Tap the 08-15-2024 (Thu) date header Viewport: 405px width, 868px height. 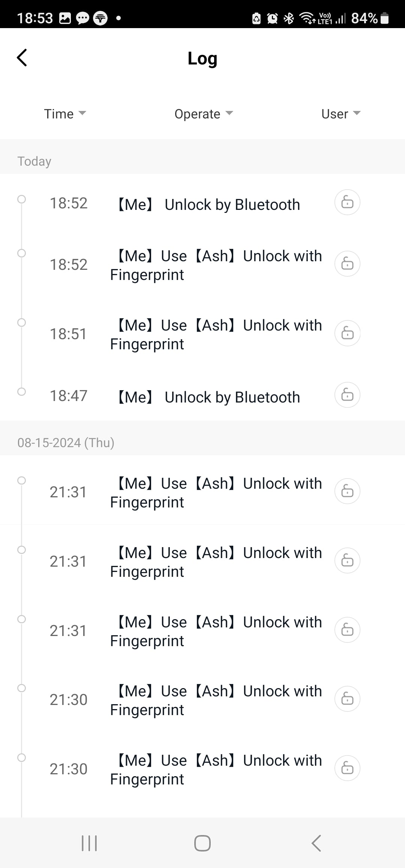coord(66,443)
